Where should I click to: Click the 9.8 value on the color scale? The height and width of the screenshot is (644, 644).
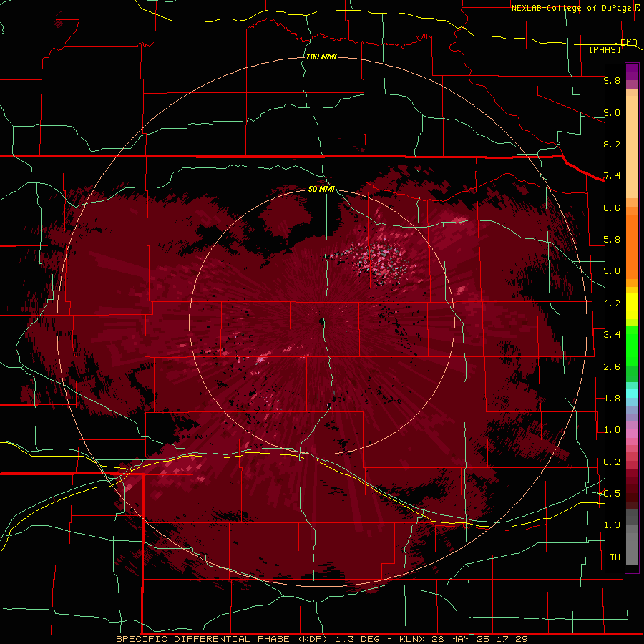tap(612, 80)
